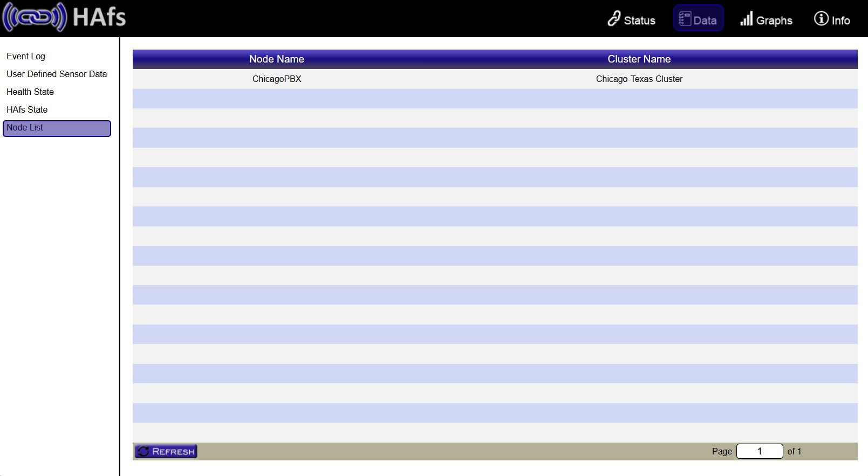Click the Cluster Name column header
The height and width of the screenshot is (476, 868).
click(x=639, y=59)
